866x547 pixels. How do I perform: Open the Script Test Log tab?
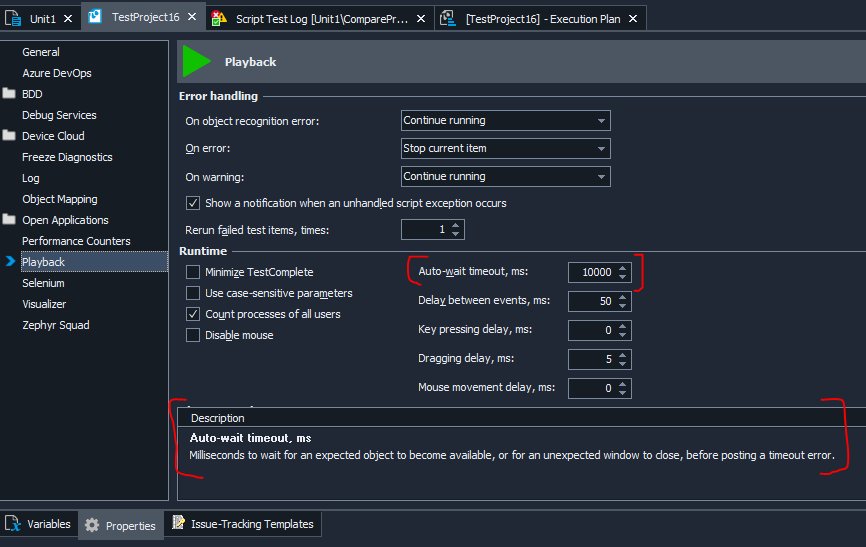tap(322, 19)
